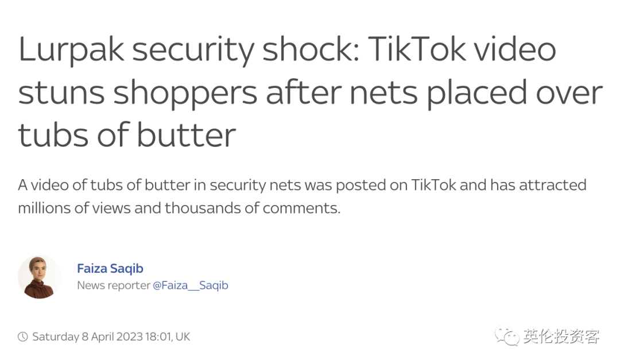Click the clock icon beside the publish date
The height and width of the screenshot is (364, 620).
pyautogui.click(x=23, y=336)
